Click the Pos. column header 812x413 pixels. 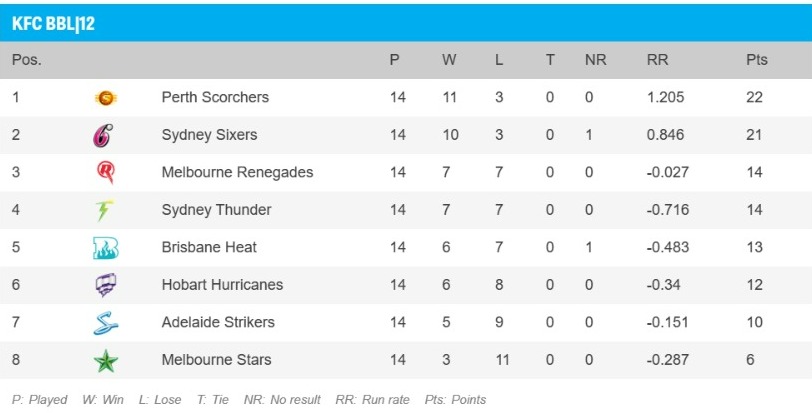[26, 60]
